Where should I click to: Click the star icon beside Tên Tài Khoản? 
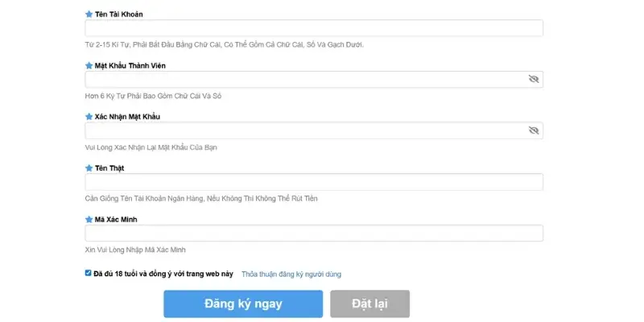tap(89, 14)
